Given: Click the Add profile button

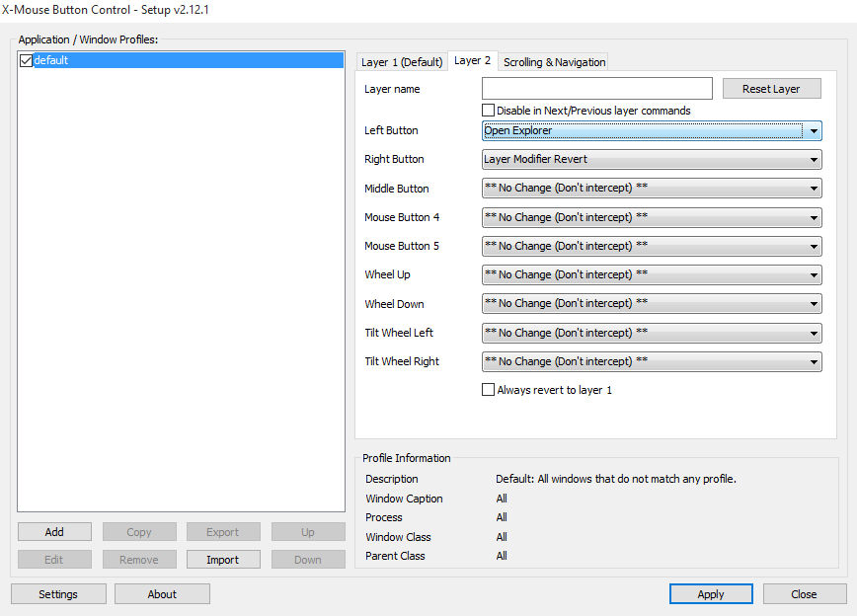Looking at the screenshot, I should tap(54, 532).
